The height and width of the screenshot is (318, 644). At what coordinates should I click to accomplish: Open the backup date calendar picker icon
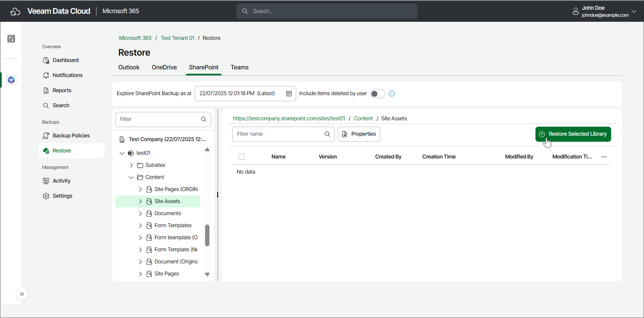point(289,93)
